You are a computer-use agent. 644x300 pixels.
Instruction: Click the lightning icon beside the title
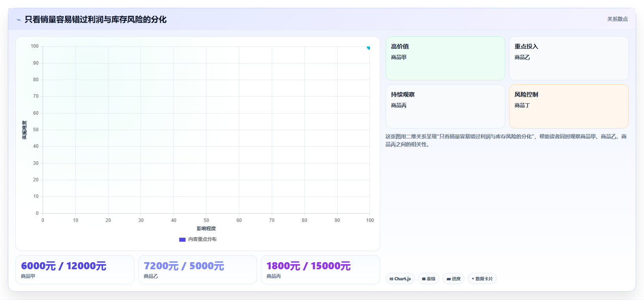pos(19,20)
